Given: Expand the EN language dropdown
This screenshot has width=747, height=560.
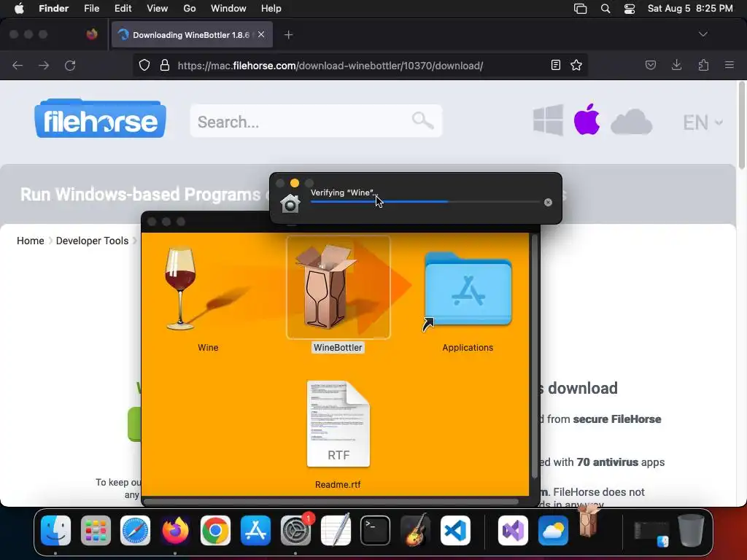Looking at the screenshot, I should coord(703,122).
